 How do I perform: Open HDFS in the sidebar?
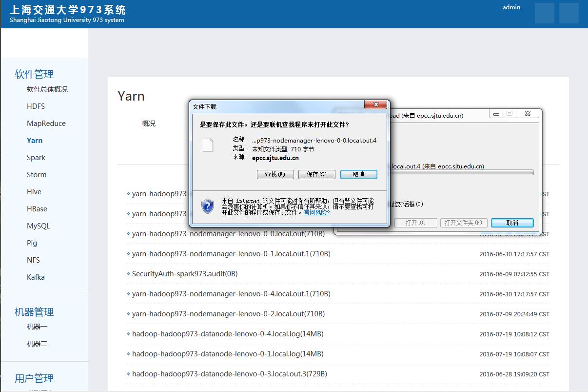click(x=36, y=106)
